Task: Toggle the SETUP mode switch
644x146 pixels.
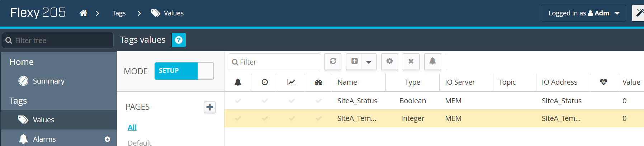Action: [x=184, y=71]
